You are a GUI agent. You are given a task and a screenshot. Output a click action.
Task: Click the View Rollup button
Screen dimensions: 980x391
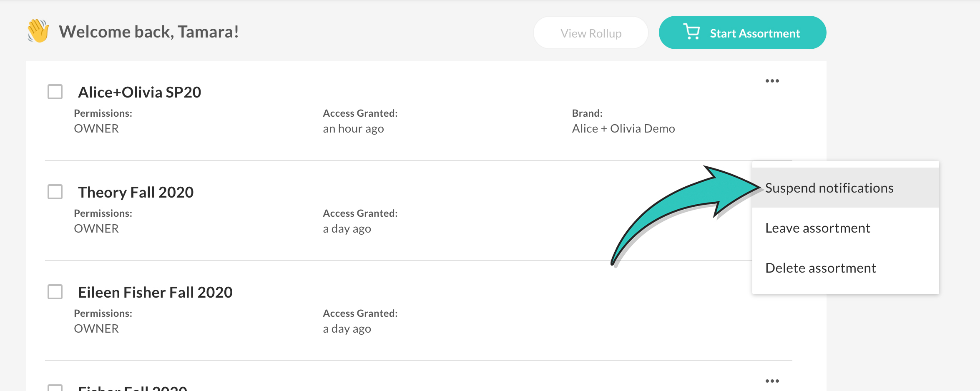point(591,33)
